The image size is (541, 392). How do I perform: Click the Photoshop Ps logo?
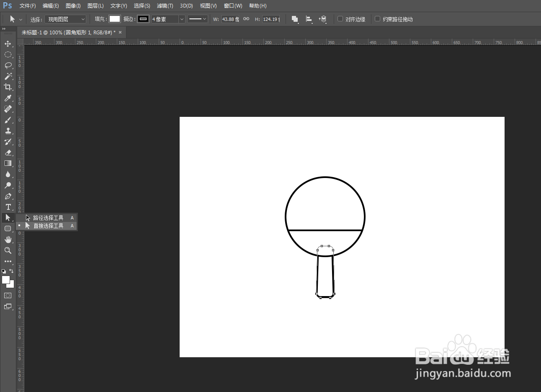pyautogui.click(x=7, y=5)
